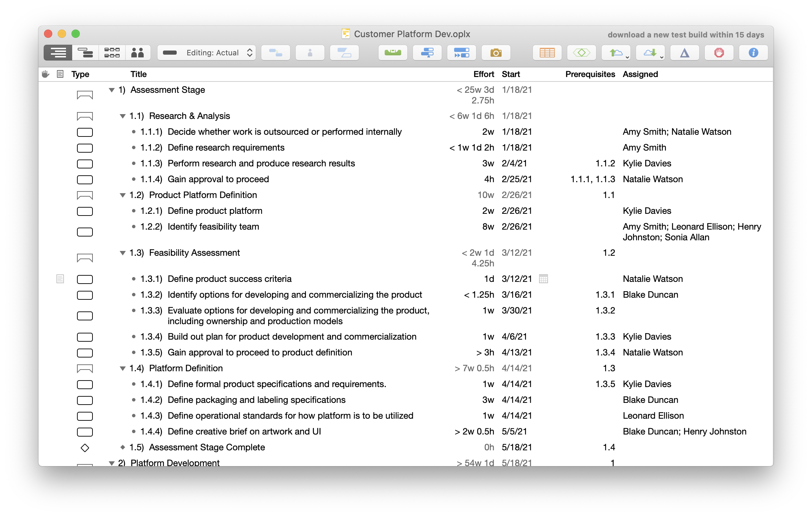Select task Decide whether work is outsourced
Image resolution: width=812 pixels, height=517 pixels.
click(x=285, y=132)
